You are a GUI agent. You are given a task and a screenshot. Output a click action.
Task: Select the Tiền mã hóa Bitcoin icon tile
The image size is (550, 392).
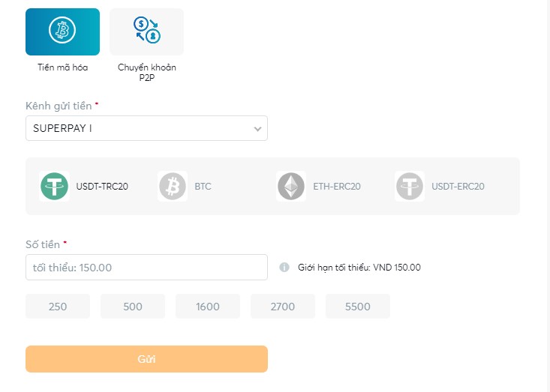tap(62, 31)
